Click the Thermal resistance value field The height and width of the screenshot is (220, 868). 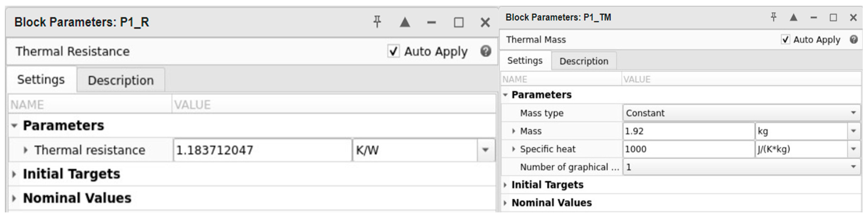pyautogui.click(x=262, y=150)
